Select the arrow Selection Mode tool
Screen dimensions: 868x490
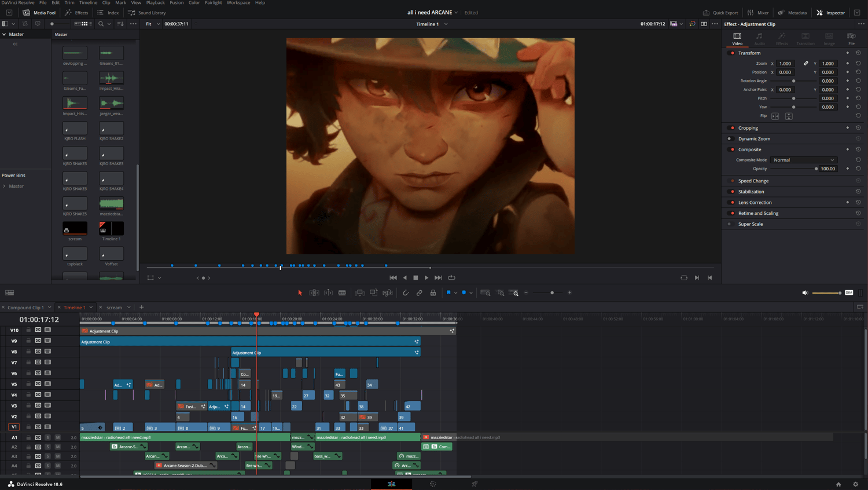[300, 292]
